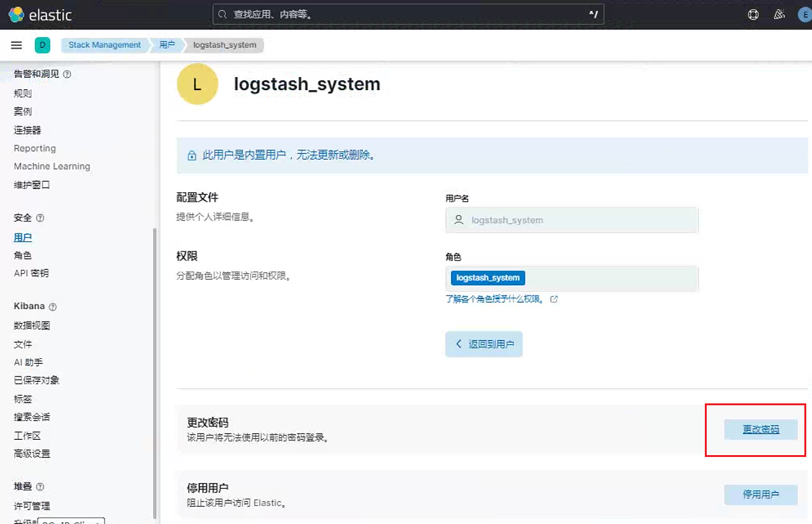Open 许可管理 in the sidebar
This screenshot has height=524, width=812.
(32, 506)
